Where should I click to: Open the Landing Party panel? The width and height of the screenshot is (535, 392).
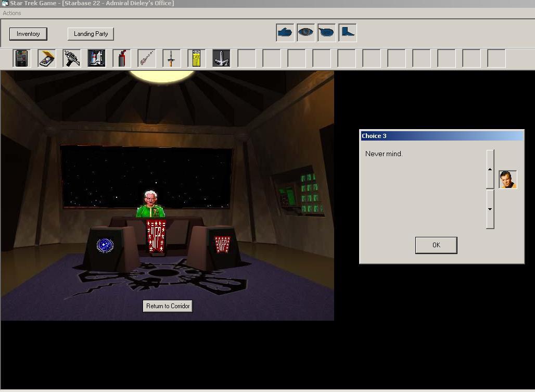[91, 34]
